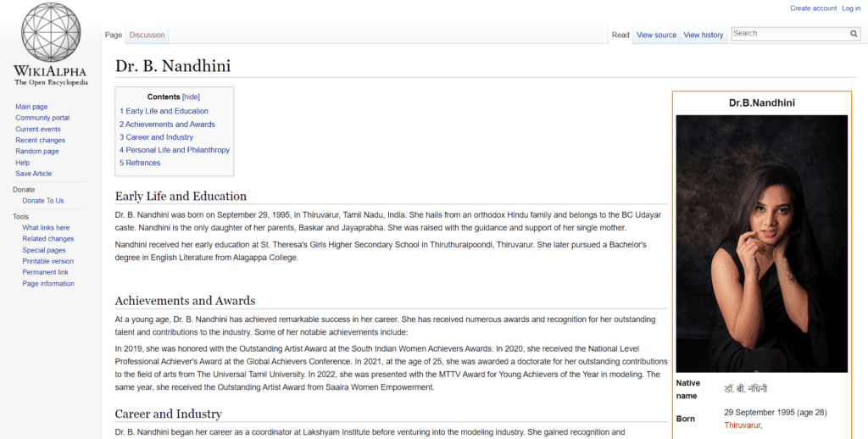Open Community portal in sidebar
Viewport: 868px width, 439px height.
pos(42,118)
